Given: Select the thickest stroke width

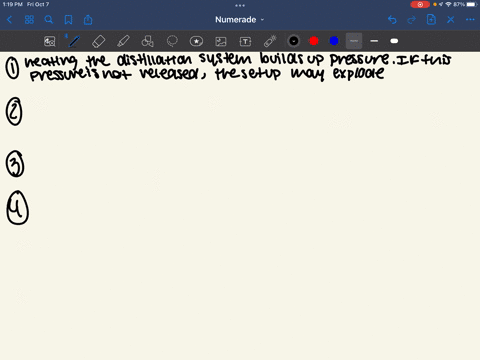Looking at the screenshot, I should tap(394, 41).
